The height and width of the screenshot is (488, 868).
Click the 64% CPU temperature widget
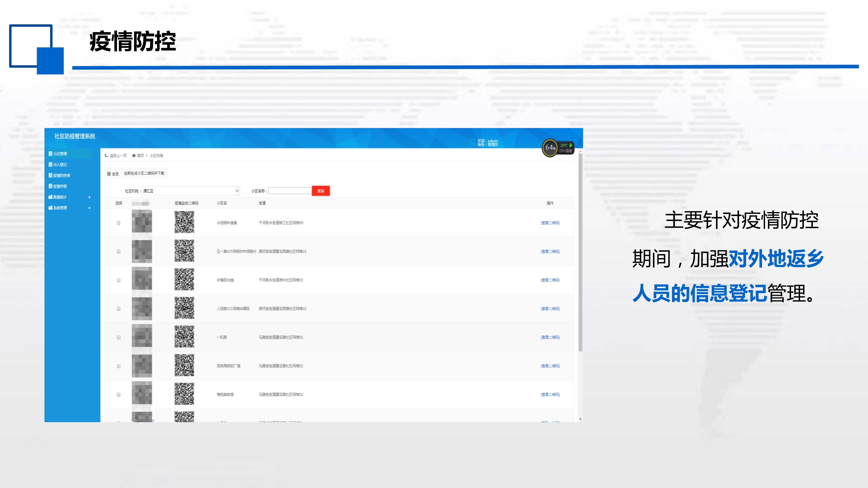click(558, 148)
